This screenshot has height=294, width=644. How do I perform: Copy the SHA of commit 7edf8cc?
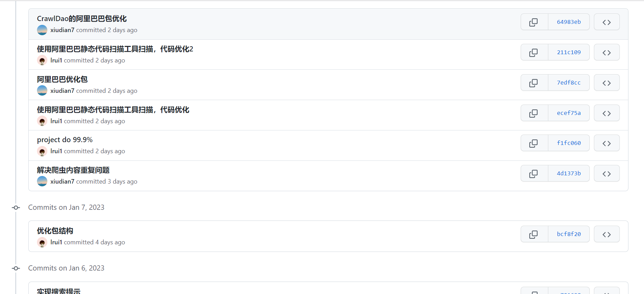pos(534,83)
